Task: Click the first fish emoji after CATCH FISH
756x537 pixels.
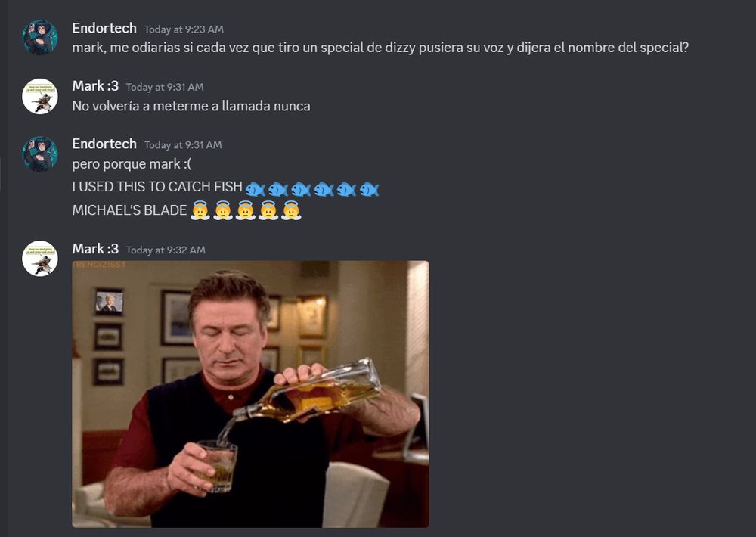Action: (256, 189)
